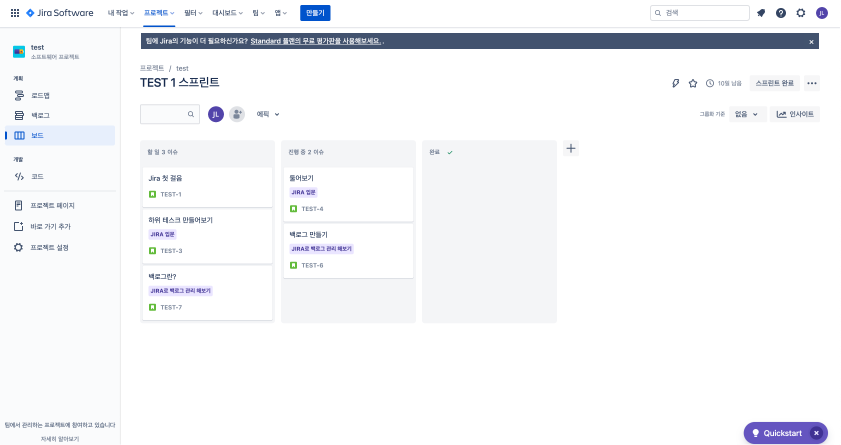This screenshot has height=445, width=841.
Task: Click the epic label on TEST-6 card
Action: [321, 249]
